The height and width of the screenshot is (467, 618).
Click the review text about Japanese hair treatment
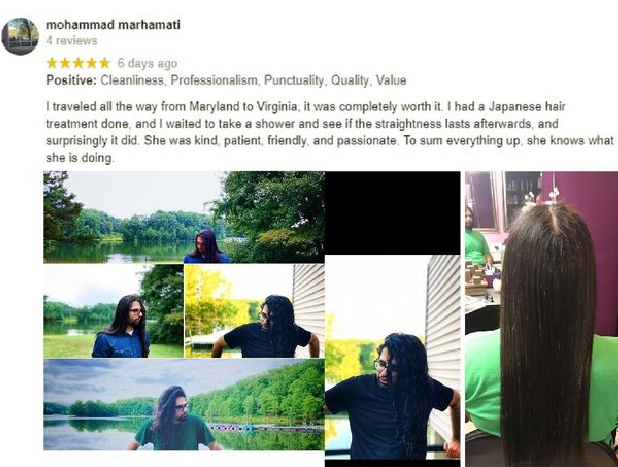329,132
